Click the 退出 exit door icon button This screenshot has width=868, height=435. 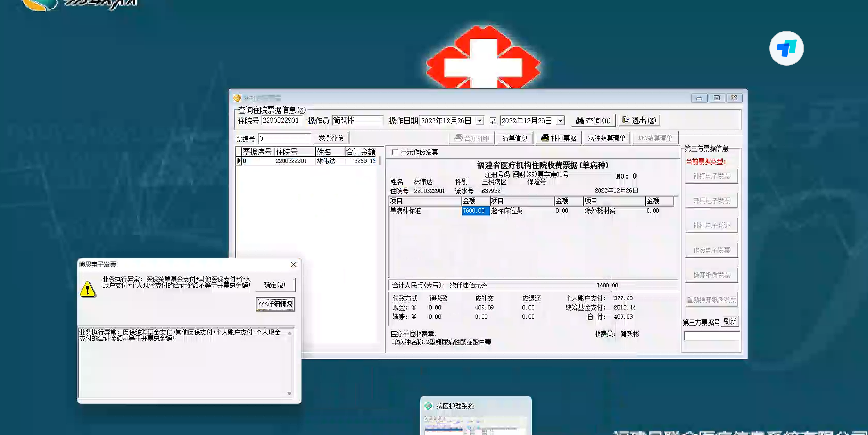pos(639,121)
